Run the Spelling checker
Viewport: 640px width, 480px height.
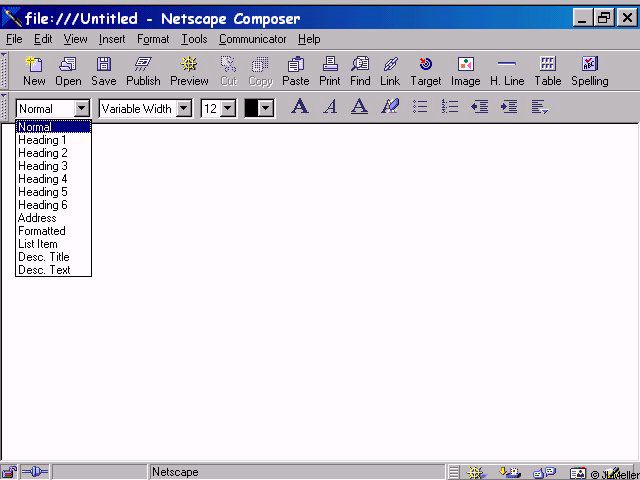point(590,71)
